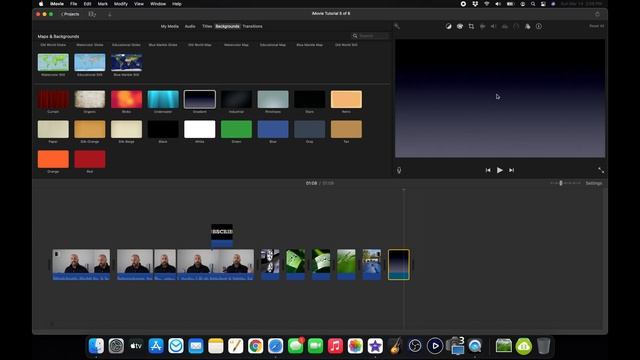Screen dimensions: 640x360
Task: Go back to Projects
Action: [70, 14]
